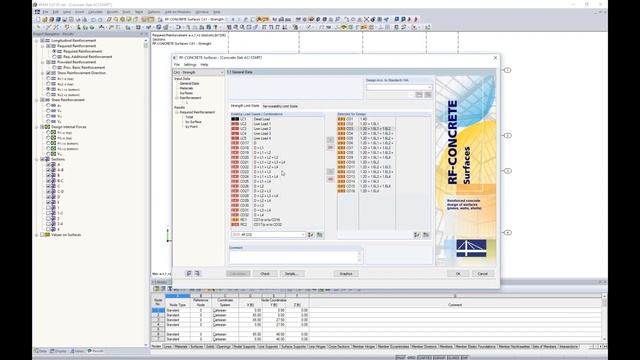Viewport: 640px width, 360px height.
Task: Switch to Serviceability Limit State tab
Action: tap(280, 106)
